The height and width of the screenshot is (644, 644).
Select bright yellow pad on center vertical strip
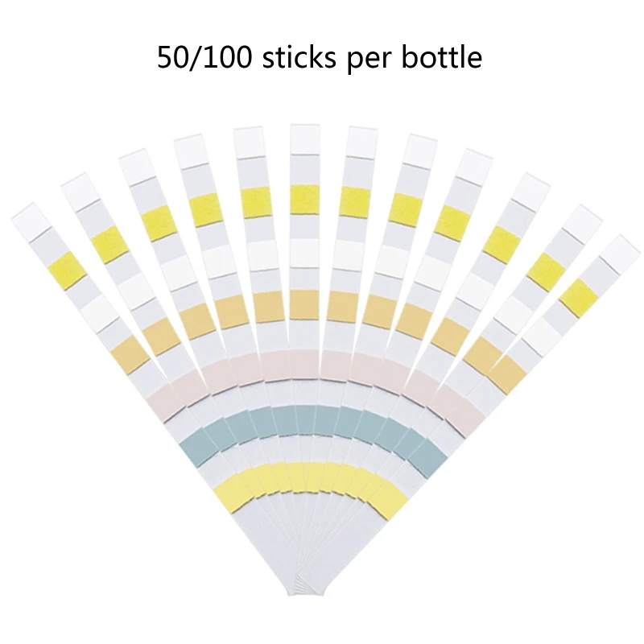305,200
